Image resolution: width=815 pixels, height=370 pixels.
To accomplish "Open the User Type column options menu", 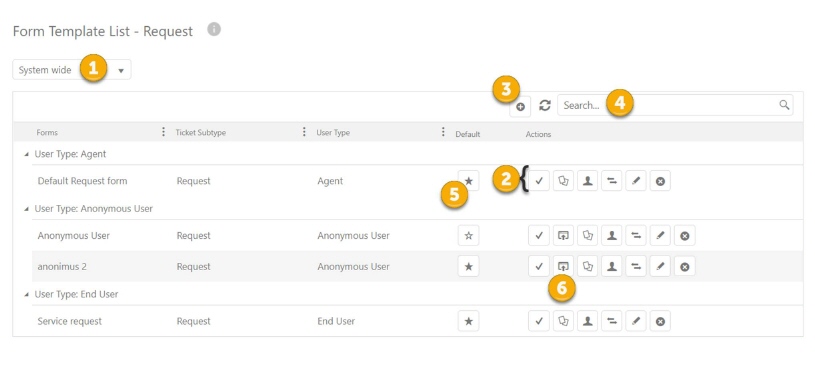I will [x=443, y=132].
